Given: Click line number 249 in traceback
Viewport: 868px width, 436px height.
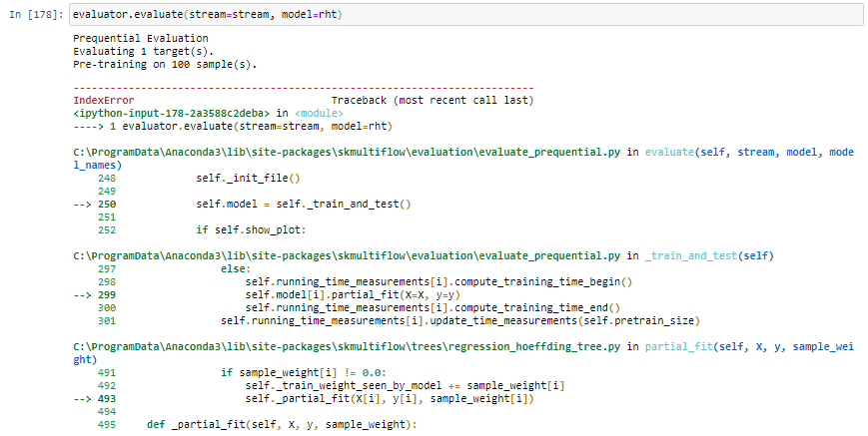Looking at the screenshot, I should [x=107, y=192].
